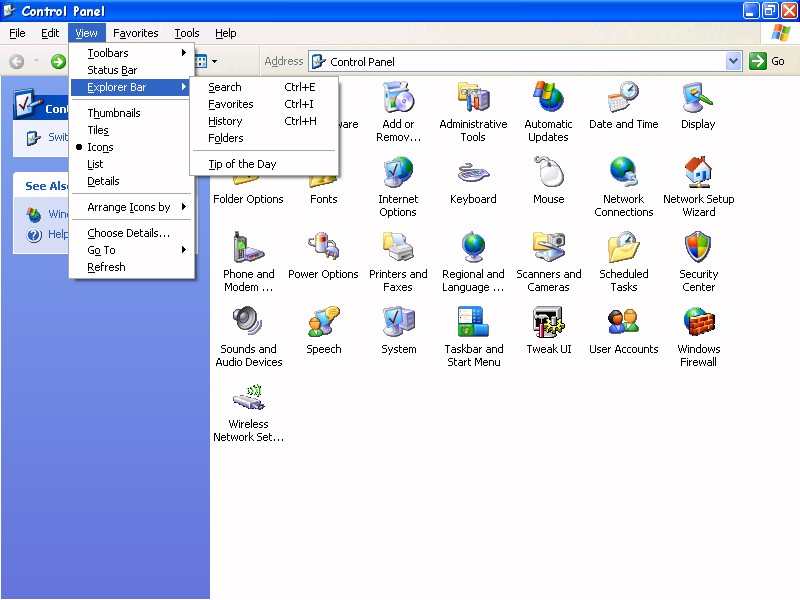Open the System applet
The width and height of the screenshot is (800, 600).
(x=398, y=331)
